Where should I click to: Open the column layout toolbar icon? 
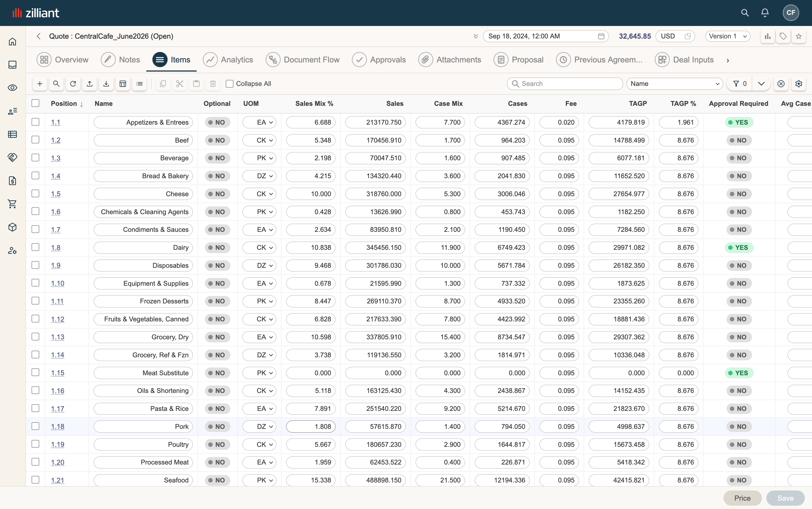pyautogui.click(x=123, y=83)
